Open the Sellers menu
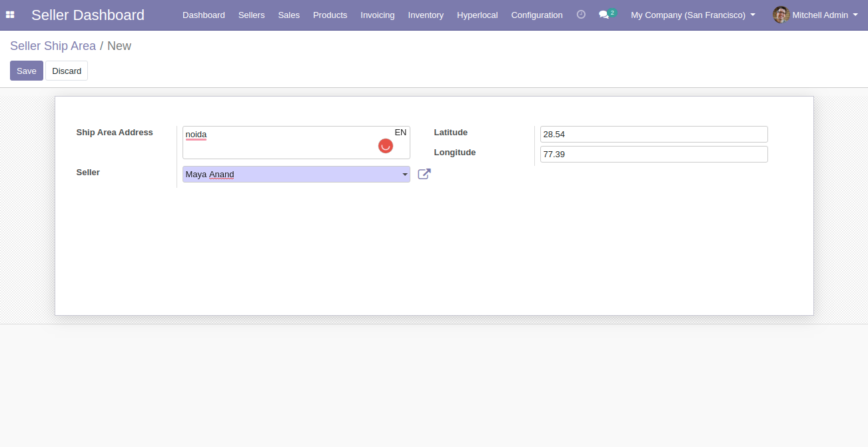The width and height of the screenshot is (868, 447). coord(251,15)
